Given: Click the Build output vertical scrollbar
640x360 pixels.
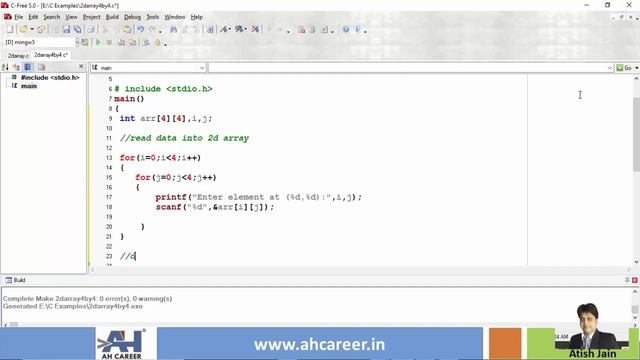Looking at the screenshot, I should (635, 309).
